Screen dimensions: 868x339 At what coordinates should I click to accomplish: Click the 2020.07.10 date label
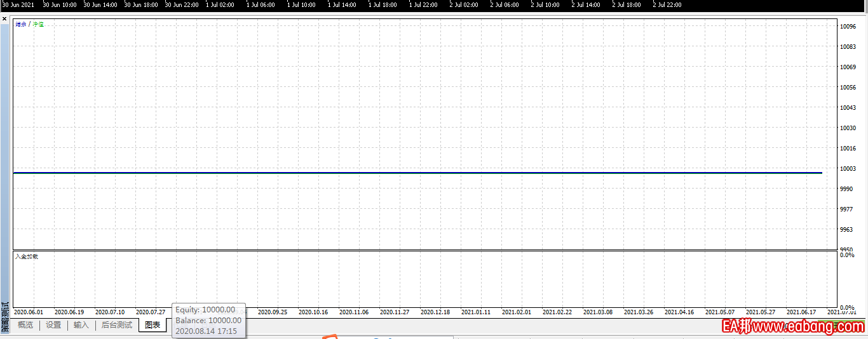(110, 312)
